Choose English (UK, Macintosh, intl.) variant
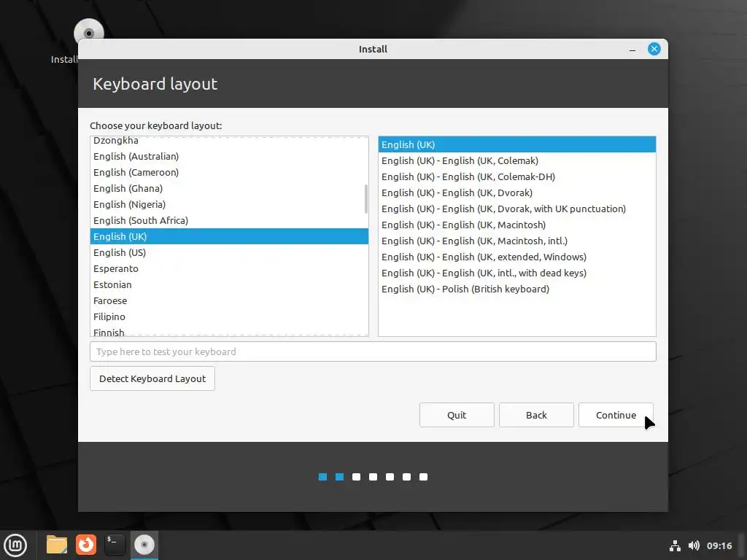 (517, 241)
